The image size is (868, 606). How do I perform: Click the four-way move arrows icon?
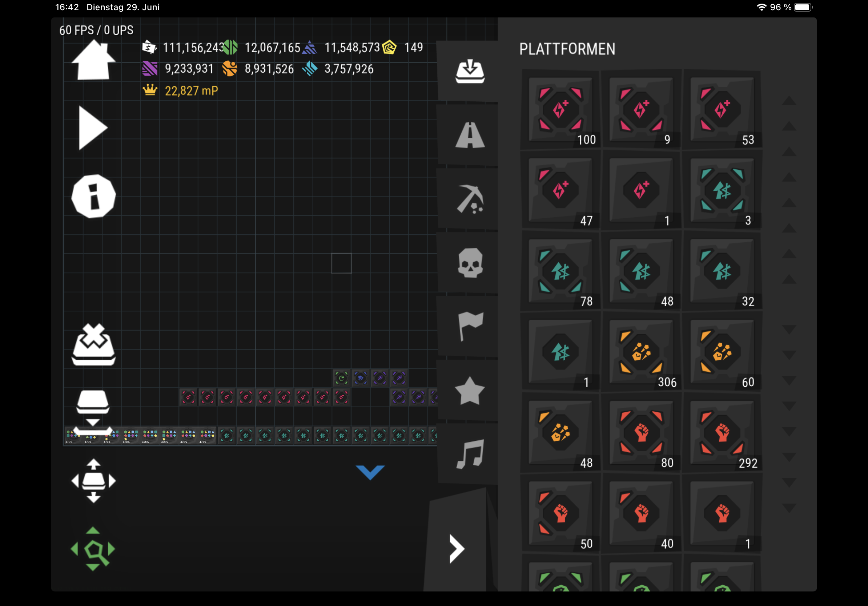(93, 481)
